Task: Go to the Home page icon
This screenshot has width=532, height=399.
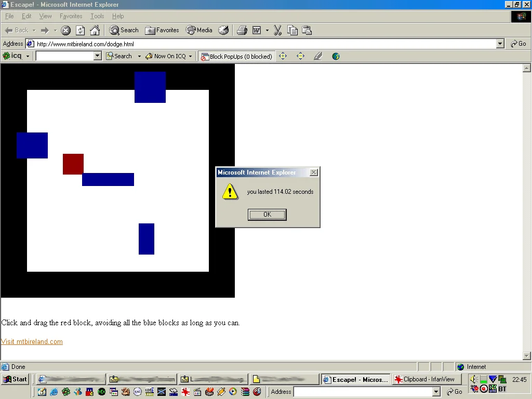Action: pyautogui.click(x=95, y=30)
